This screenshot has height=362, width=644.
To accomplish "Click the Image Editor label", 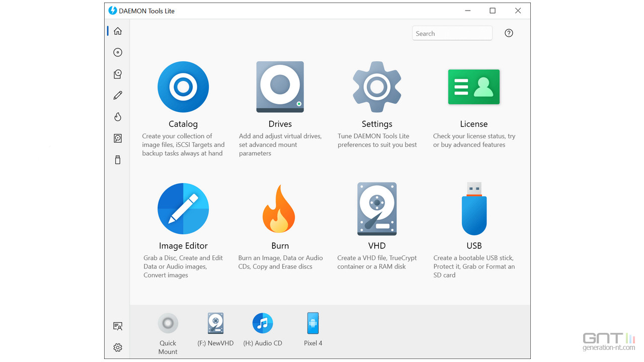I will pos(183,246).
